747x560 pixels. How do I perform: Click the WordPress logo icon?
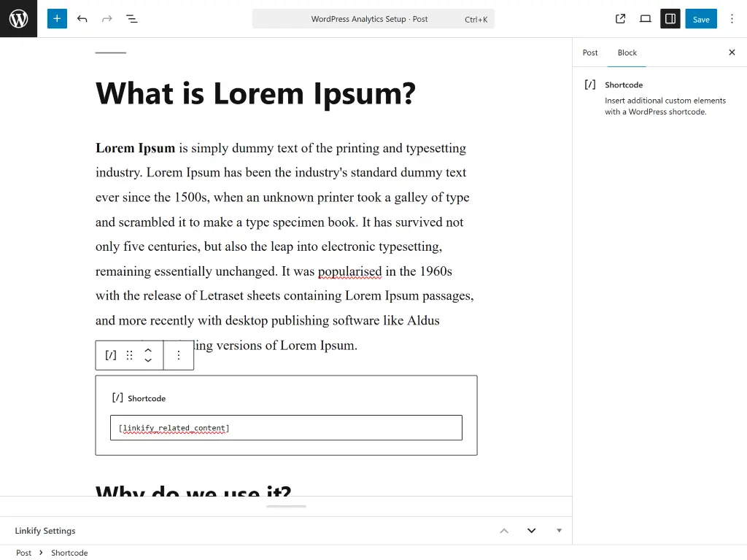click(x=18, y=18)
